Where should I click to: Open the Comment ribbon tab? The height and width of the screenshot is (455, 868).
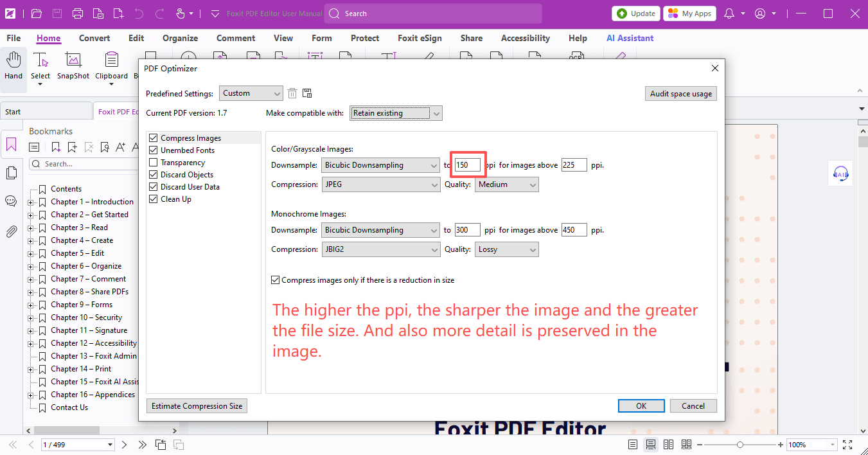pos(236,38)
